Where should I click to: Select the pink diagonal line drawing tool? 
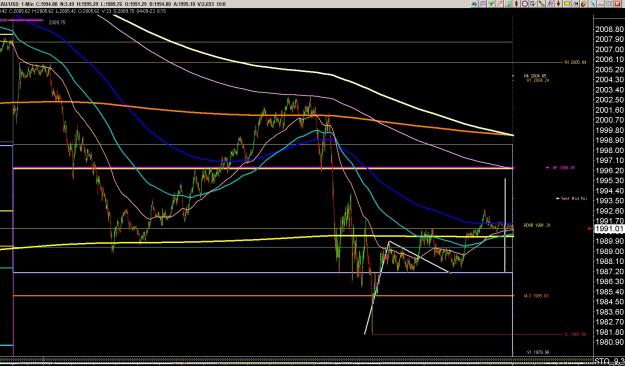[x=499, y=4]
